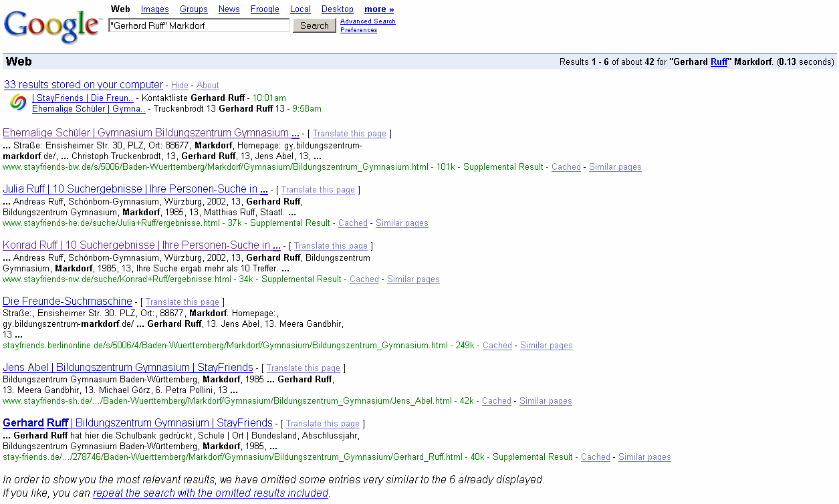Translate the Konrad Ruff result page
The width and height of the screenshot is (839, 504).
pos(331,246)
